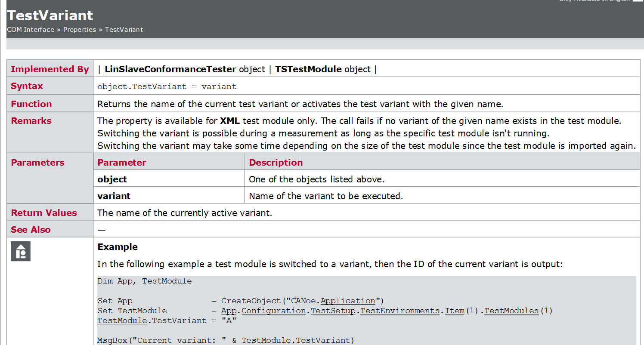Click the Return Values row label
Screen dimensions: 644x345
pyautogui.click(x=44, y=213)
